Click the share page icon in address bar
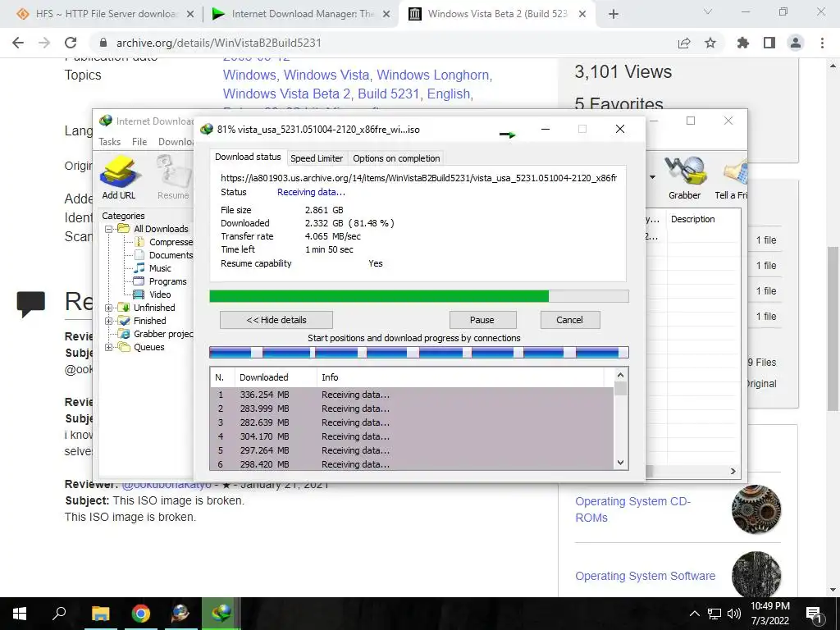The image size is (840, 630). 684,43
